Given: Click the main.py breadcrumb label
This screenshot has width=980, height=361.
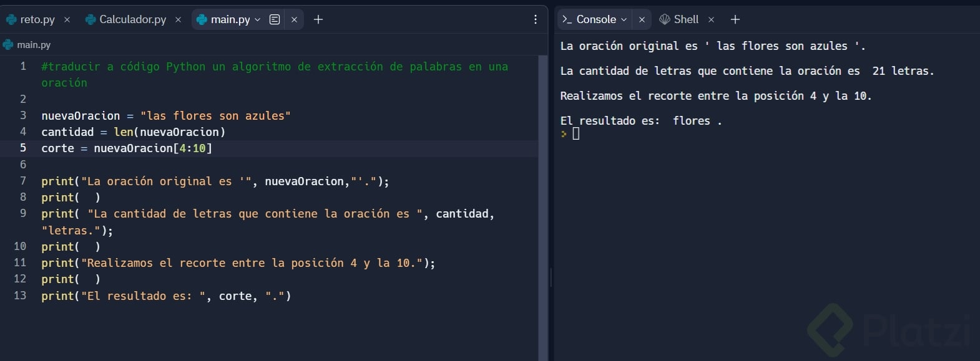Looking at the screenshot, I should pos(34,45).
